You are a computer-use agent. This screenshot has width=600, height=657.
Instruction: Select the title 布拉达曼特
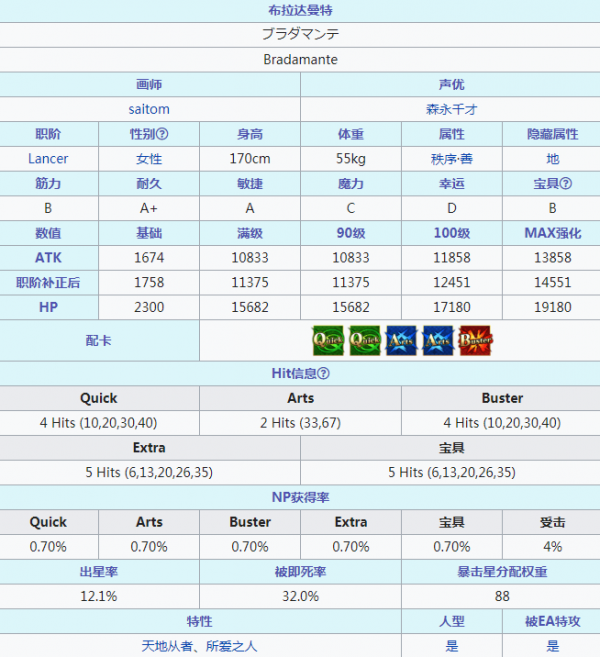300,10
